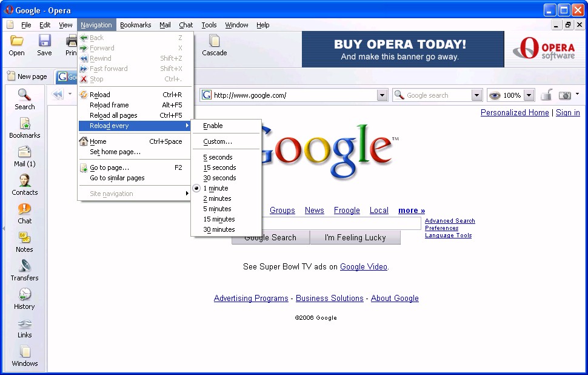Open the Bookmarks menu
This screenshot has height=375, width=588.
pos(135,25)
